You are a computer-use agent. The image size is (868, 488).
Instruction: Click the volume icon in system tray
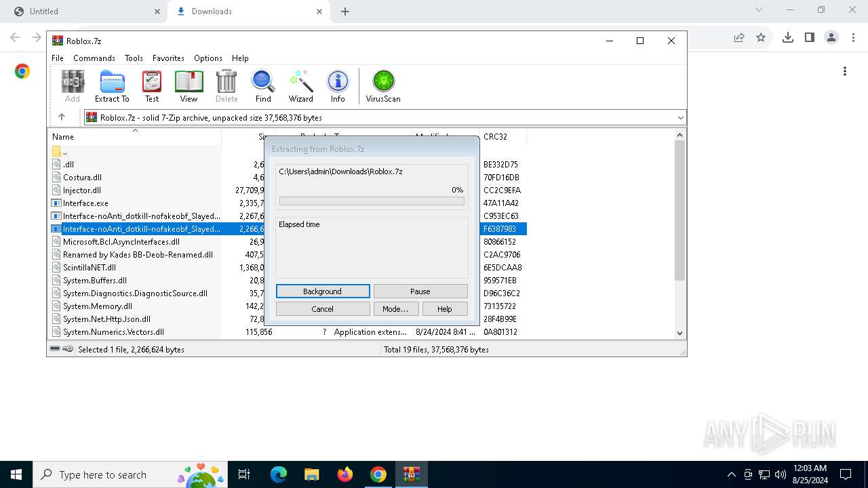781,474
